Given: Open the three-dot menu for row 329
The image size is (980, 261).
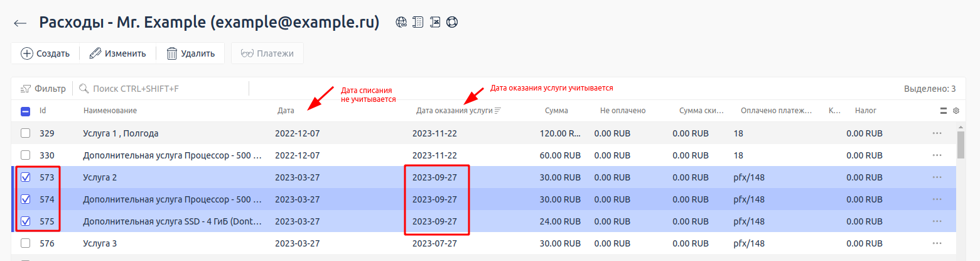Looking at the screenshot, I should pos(937,133).
